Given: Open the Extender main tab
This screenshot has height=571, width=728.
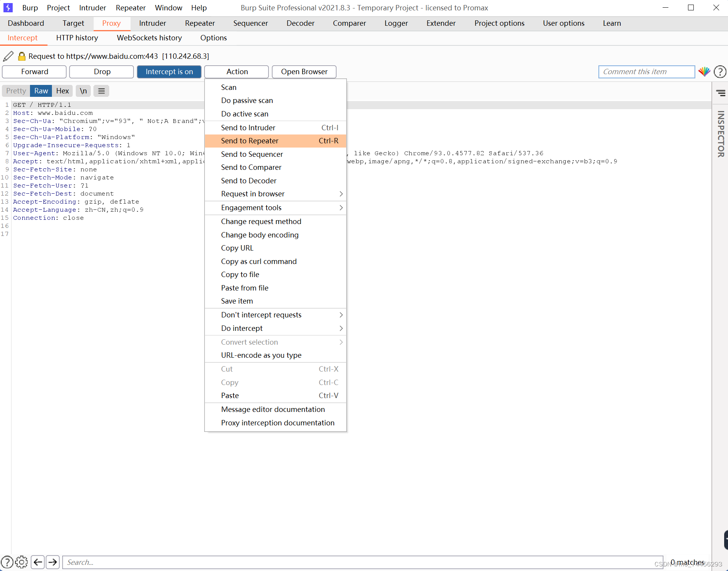Looking at the screenshot, I should [441, 23].
